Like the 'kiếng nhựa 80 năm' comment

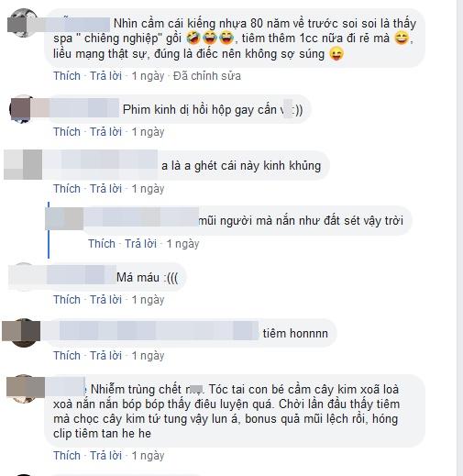click(x=67, y=76)
